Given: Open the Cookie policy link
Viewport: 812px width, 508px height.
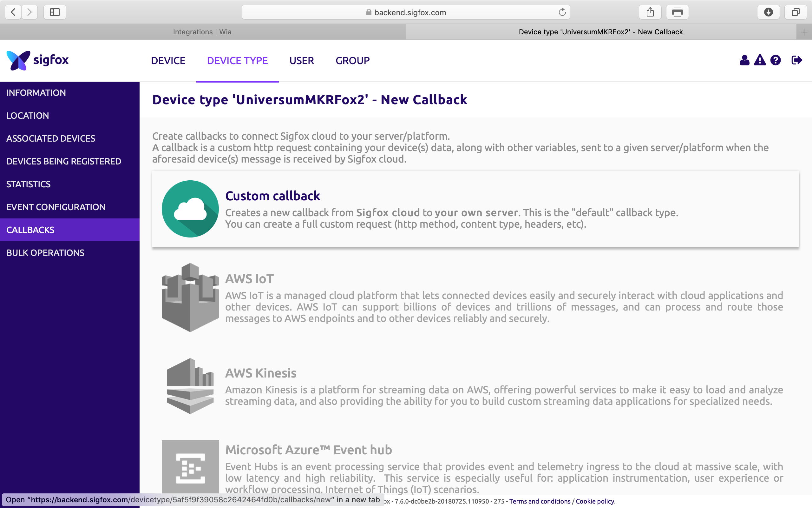Looking at the screenshot, I should click(595, 501).
